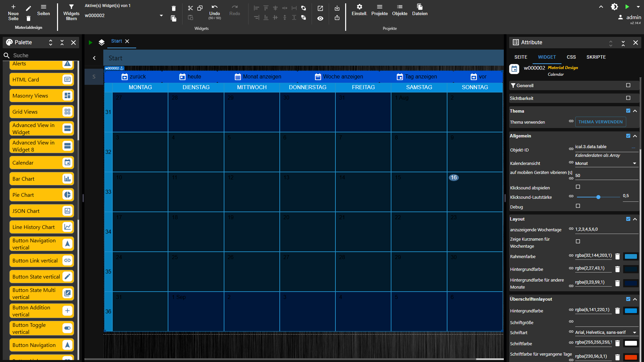Click the layers icon beside Start tab
This screenshot has height=362, width=644.
[102, 43]
